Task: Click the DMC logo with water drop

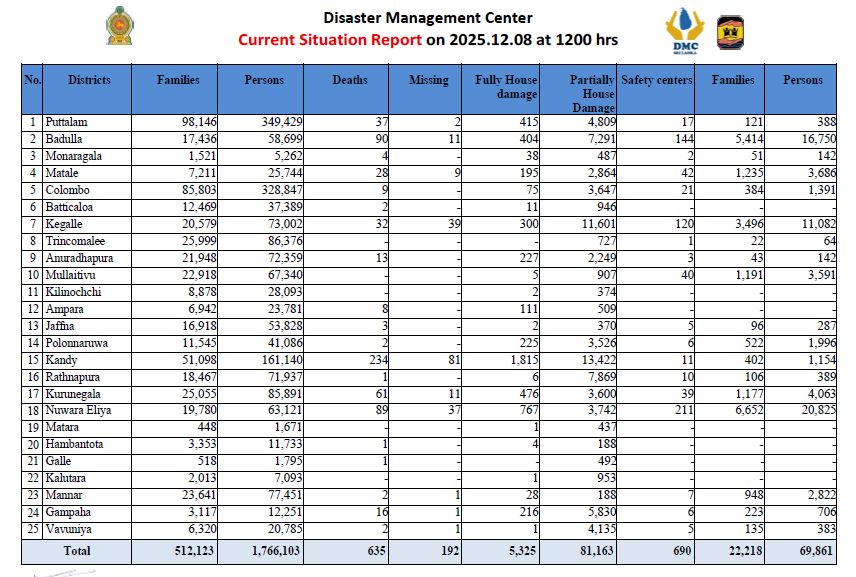Action: (685, 30)
